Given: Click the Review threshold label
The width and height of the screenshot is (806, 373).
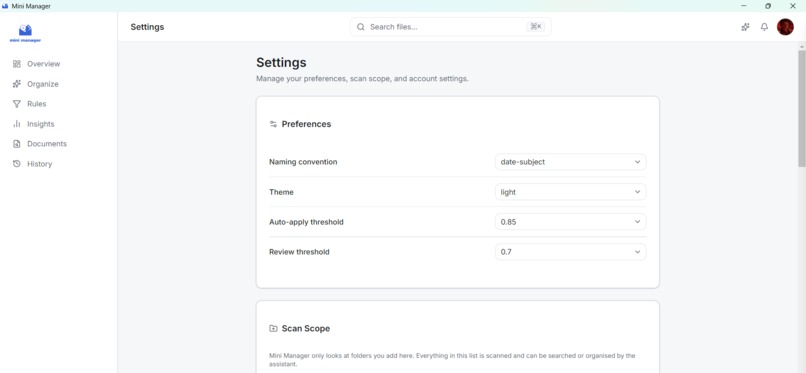Looking at the screenshot, I should click(x=299, y=252).
